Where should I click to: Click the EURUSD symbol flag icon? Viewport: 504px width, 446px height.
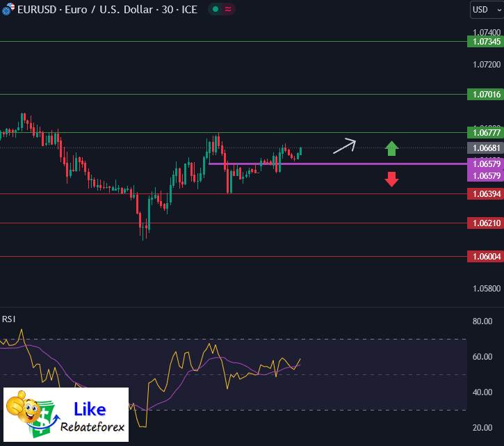tap(8, 9)
